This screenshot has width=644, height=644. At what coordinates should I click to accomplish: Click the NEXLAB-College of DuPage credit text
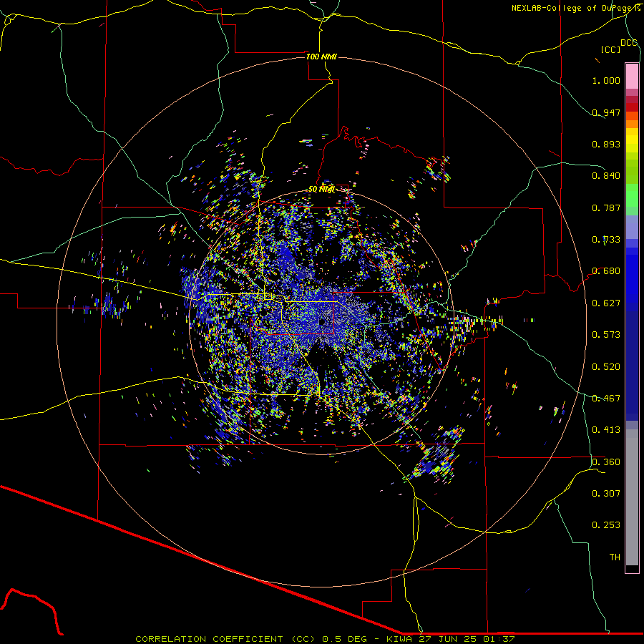(x=575, y=8)
